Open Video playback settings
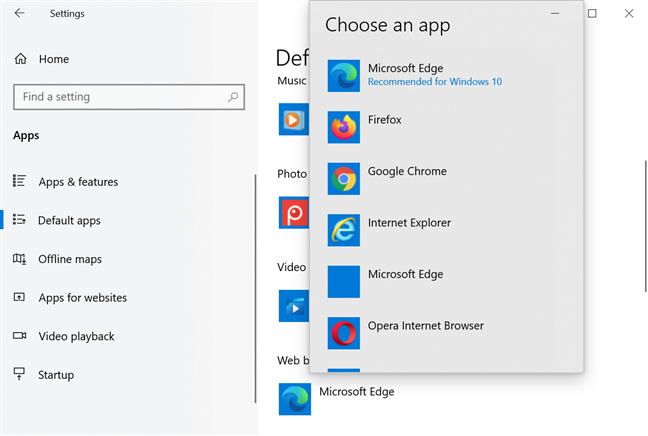 (76, 336)
